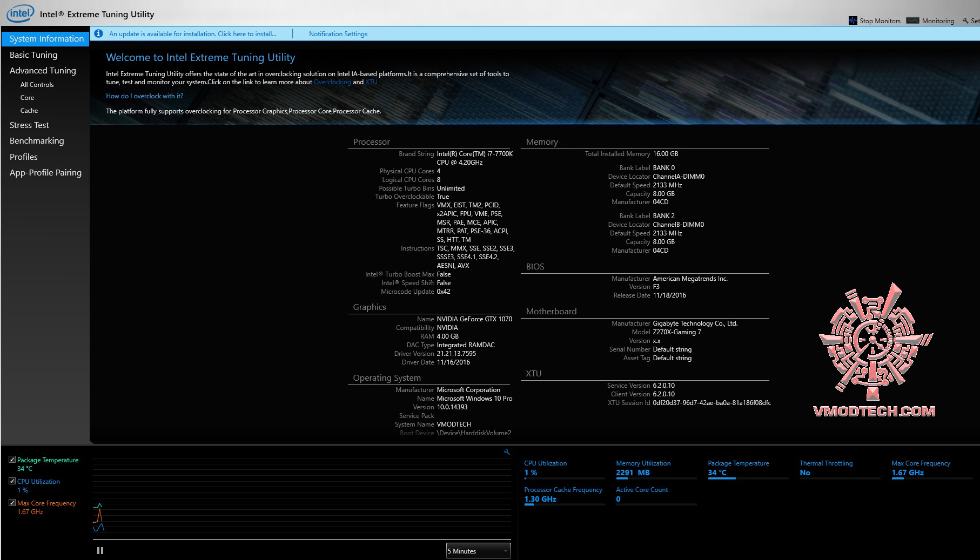Select All Controls under Advanced Tuning
This screenshot has width=980, height=560.
click(37, 85)
